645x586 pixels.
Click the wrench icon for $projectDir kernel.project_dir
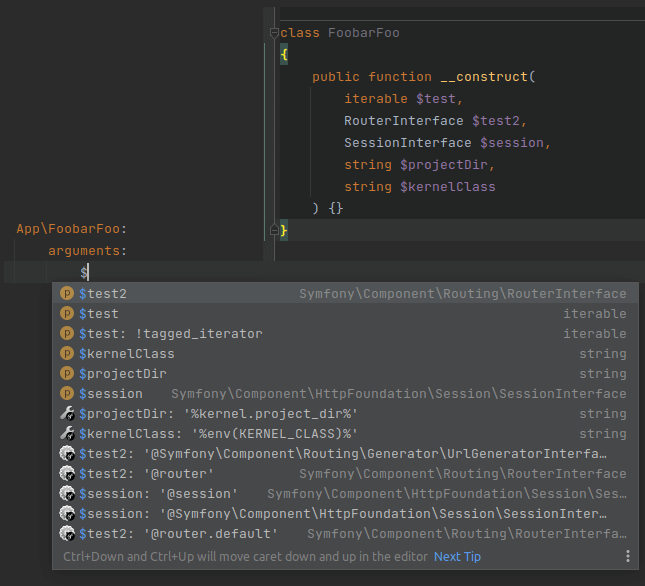click(x=67, y=414)
